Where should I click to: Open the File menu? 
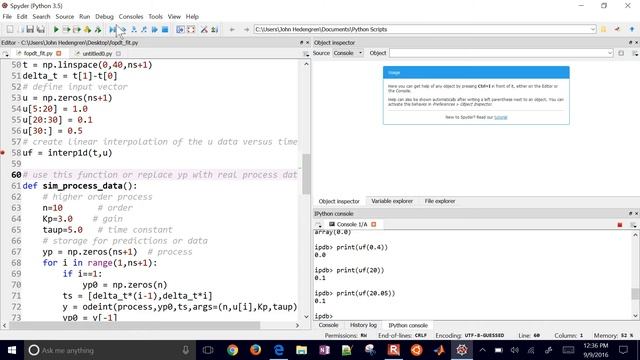pos(7,17)
